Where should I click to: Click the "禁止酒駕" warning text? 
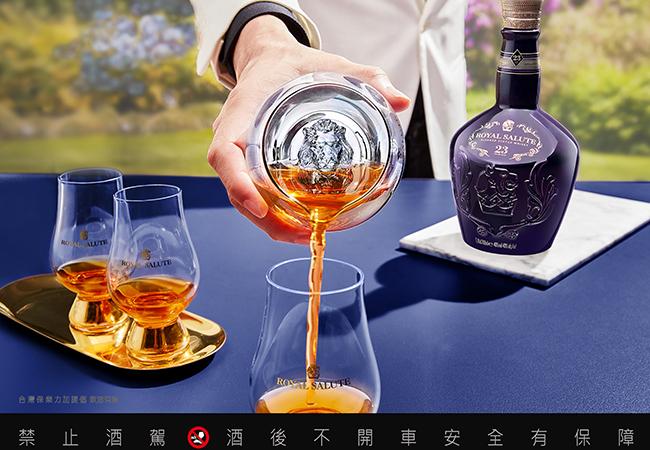tap(92, 438)
